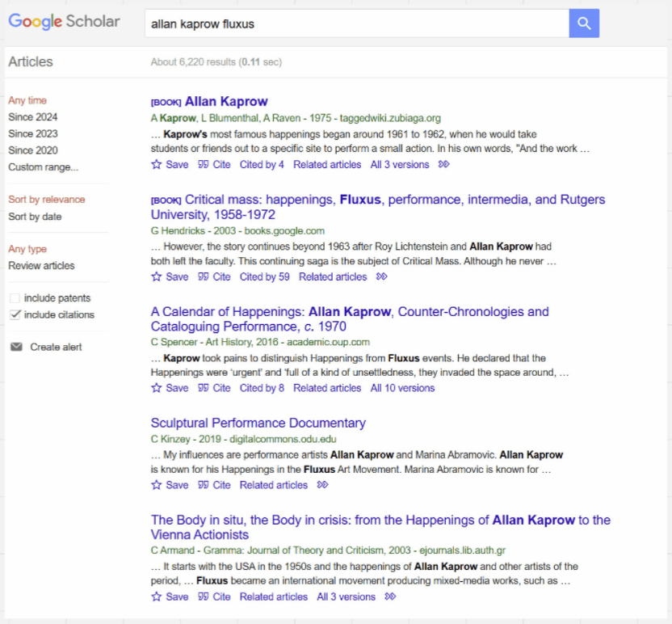Choose Sort by date option
672x624 pixels.
(x=35, y=217)
